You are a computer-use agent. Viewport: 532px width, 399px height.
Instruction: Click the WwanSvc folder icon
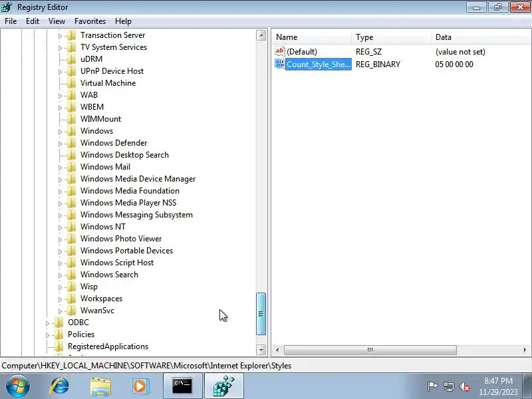coord(71,310)
